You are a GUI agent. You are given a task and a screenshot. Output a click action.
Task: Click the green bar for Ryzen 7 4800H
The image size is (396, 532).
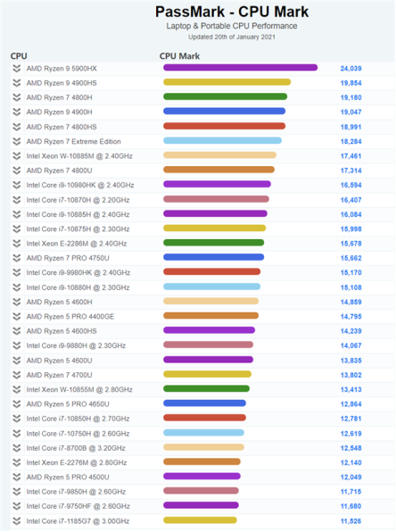[225, 96]
